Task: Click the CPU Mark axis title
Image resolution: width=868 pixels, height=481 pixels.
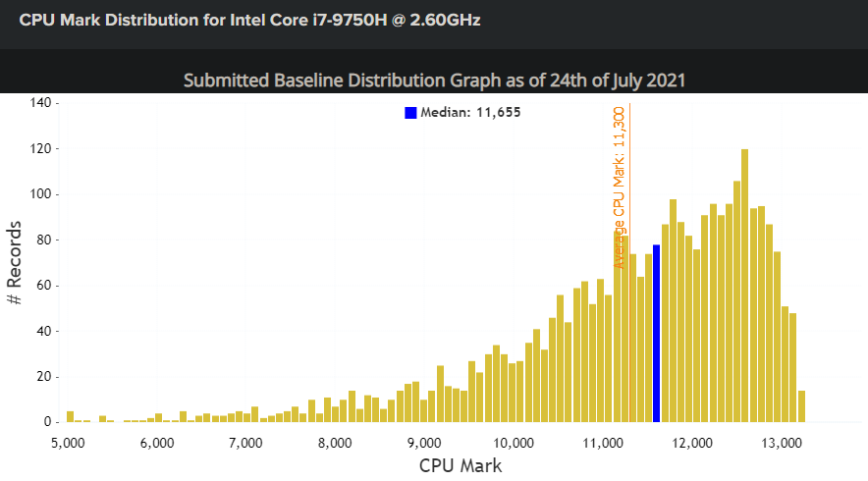Action: click(x=461, y=465)
